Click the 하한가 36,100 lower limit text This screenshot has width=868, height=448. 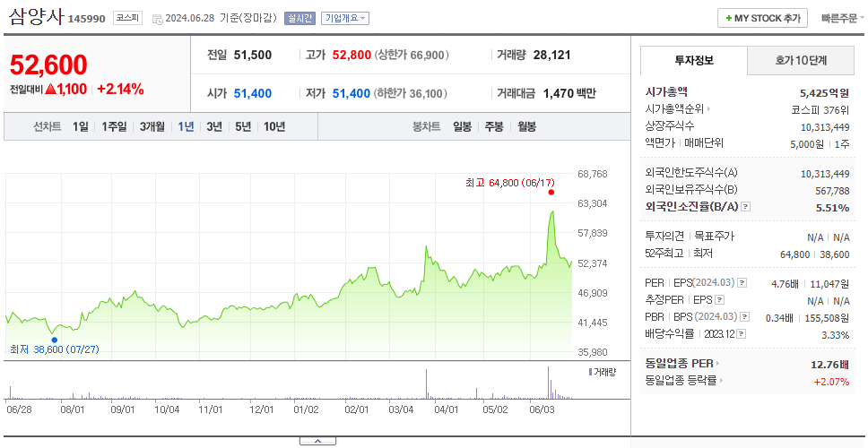tap(410, 94)
